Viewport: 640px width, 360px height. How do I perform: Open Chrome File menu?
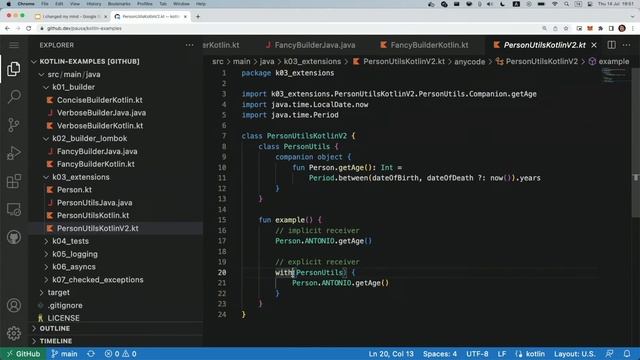[45, 4]
